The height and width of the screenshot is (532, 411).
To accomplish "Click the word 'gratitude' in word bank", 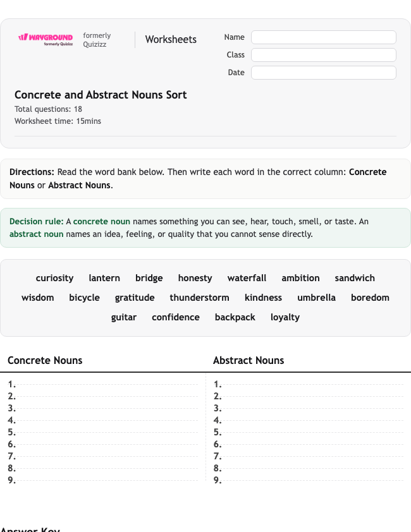I will point(135,298).
